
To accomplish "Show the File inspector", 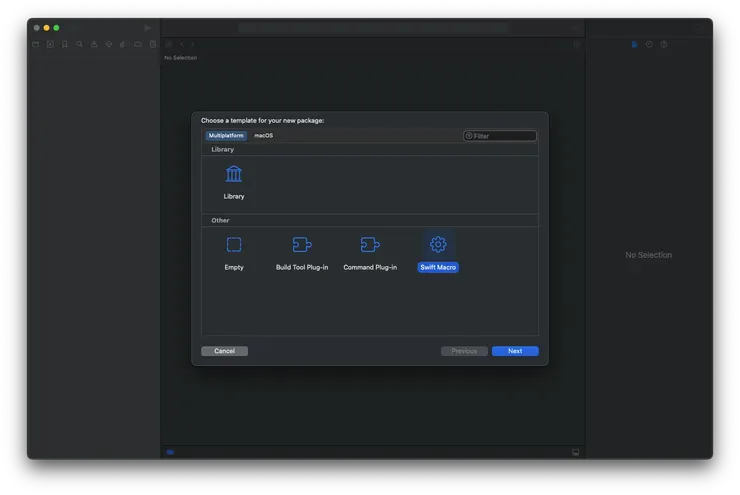I will (x=634, y=44).
